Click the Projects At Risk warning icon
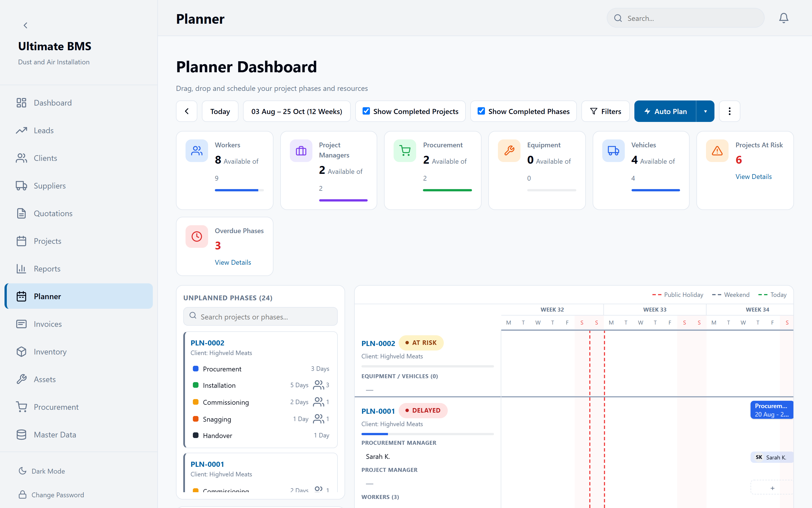This screenshot has height=508, width=812. click(x=717, y=150)
